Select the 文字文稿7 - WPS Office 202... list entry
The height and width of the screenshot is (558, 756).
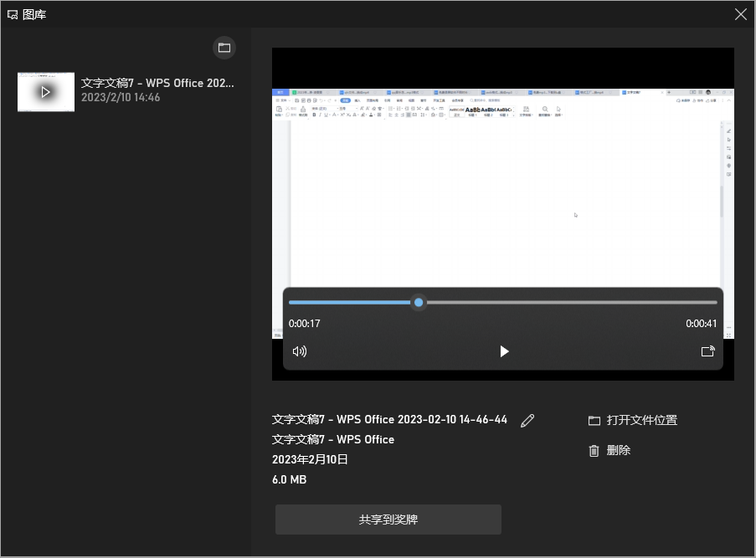click(x=126, y=91)
